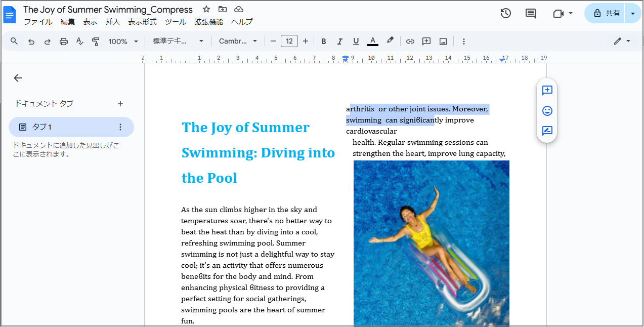The image size is (644, 327).
Task: Open the 拡張機能 menu
Action: [208, 22]
